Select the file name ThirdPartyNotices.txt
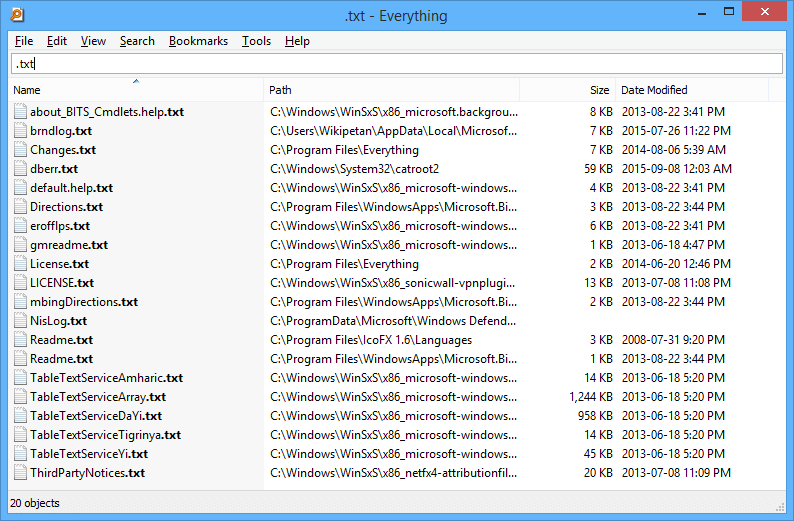This screenshot has height=521, width=794. pyautogui.click(x=87, y=473)
